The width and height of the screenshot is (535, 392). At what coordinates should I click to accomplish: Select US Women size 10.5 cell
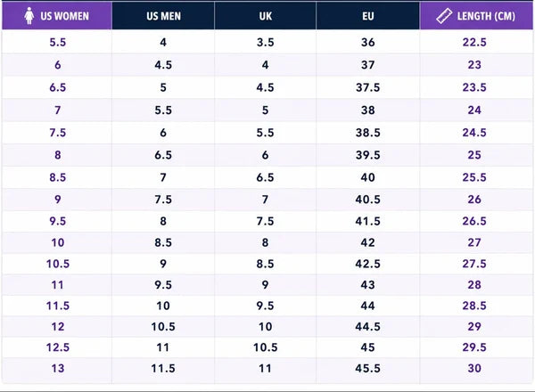[57, 264]
